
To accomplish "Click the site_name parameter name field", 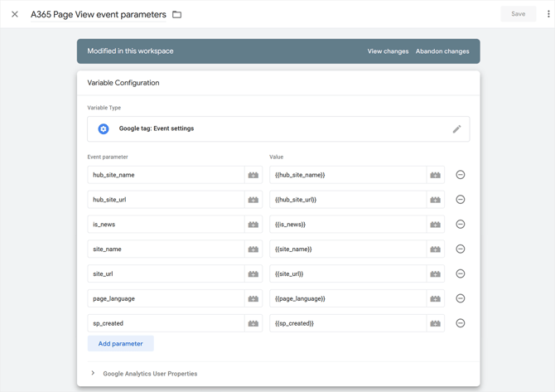I will tap(166, 249).
